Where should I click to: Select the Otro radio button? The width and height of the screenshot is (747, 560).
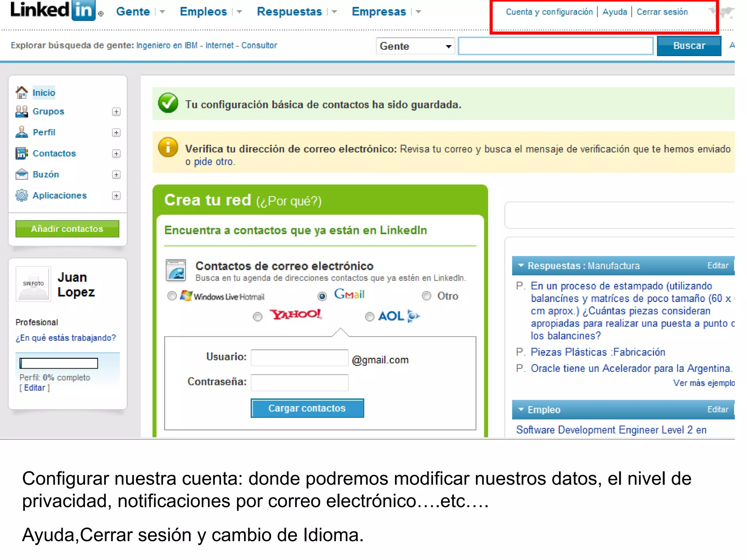426,296
